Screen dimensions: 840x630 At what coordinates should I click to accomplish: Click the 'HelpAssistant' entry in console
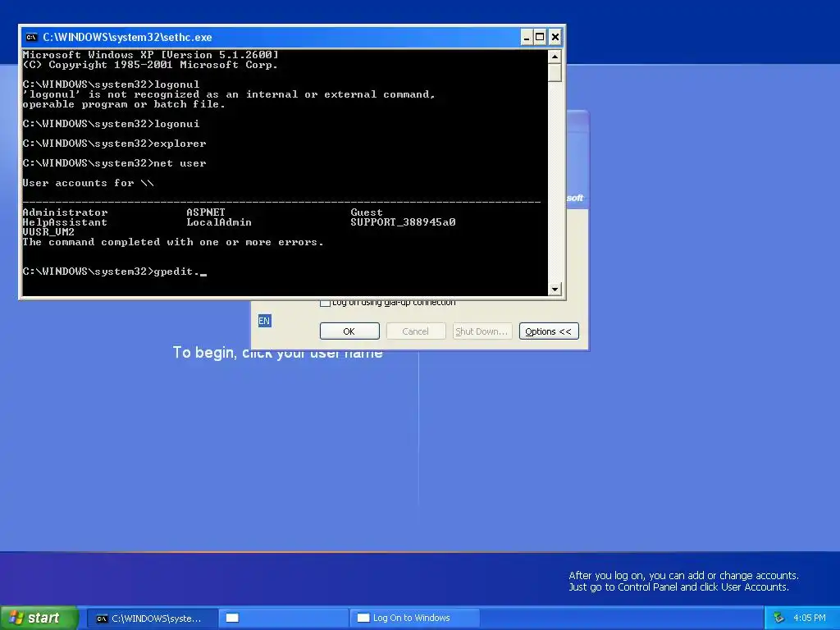point(65,222)
